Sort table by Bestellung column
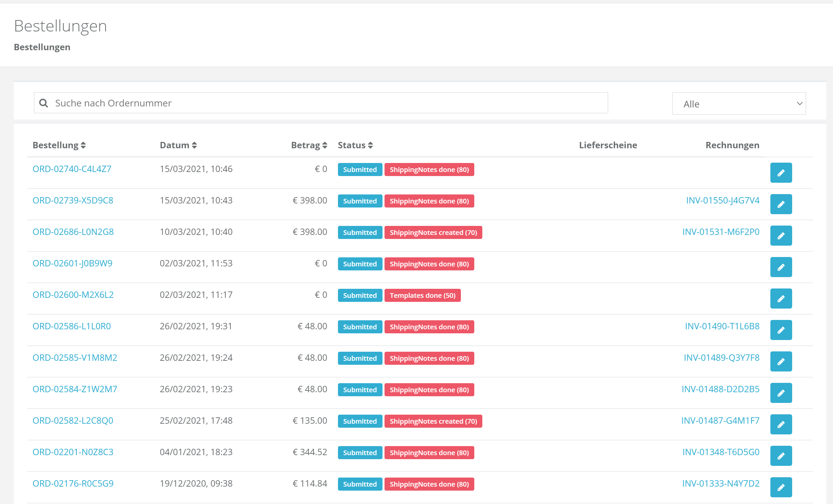833x504 pixels. tap(59, 145)
